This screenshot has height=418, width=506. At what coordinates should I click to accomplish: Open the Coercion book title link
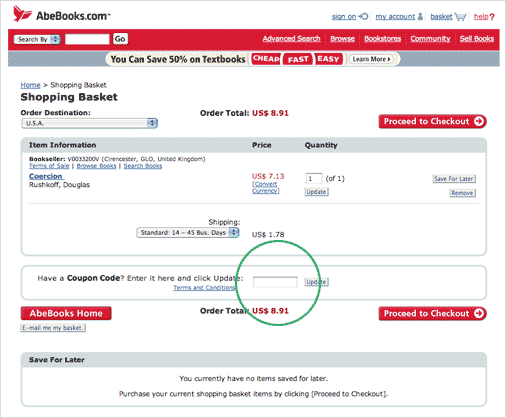pos(46,176)
